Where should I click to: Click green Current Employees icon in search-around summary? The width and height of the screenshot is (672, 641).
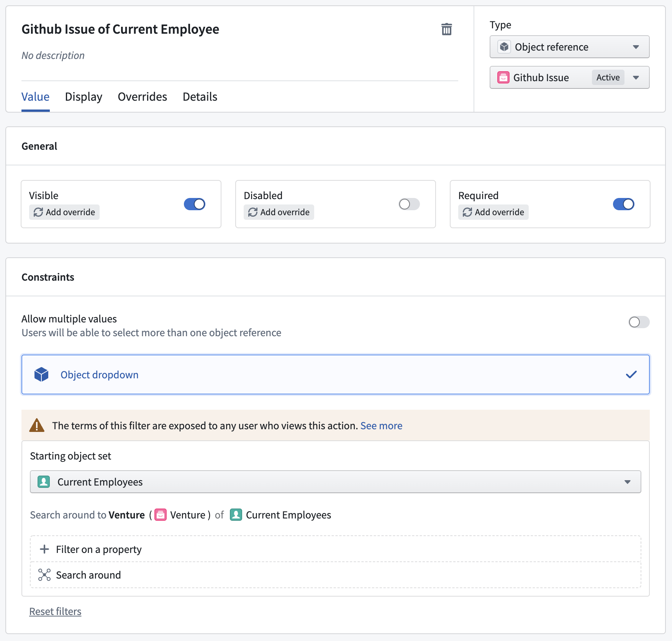pos(236,515)
